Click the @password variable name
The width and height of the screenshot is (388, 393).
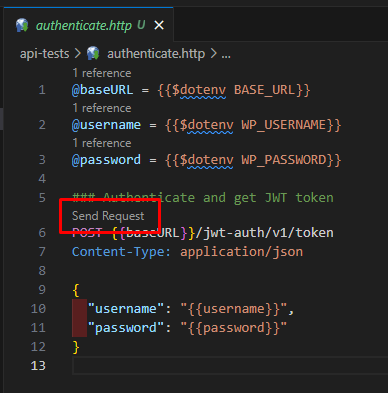click(106, 160)
